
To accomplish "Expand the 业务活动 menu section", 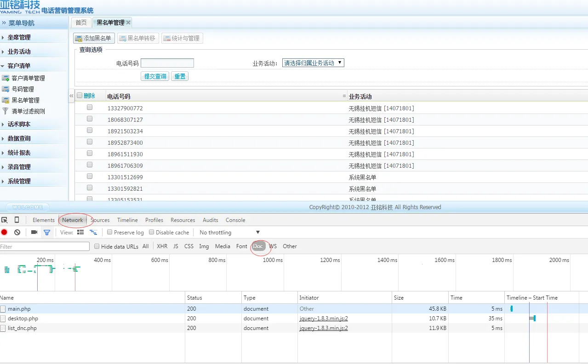I will [19, 51].
